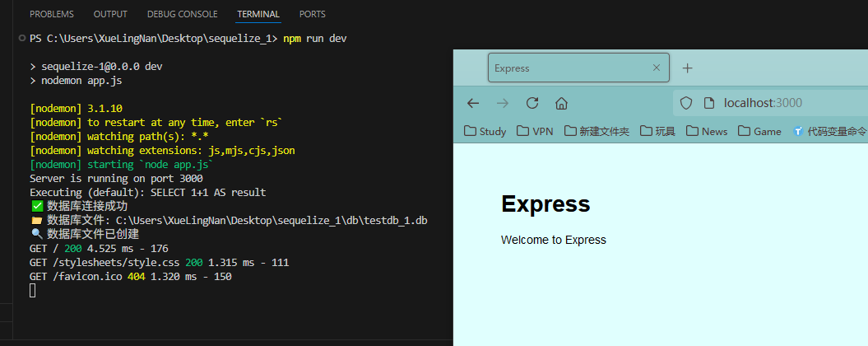Viewport: 868px width, 346px height.
Task: Focus the localhost:3000 address bar
Action: 771,103
